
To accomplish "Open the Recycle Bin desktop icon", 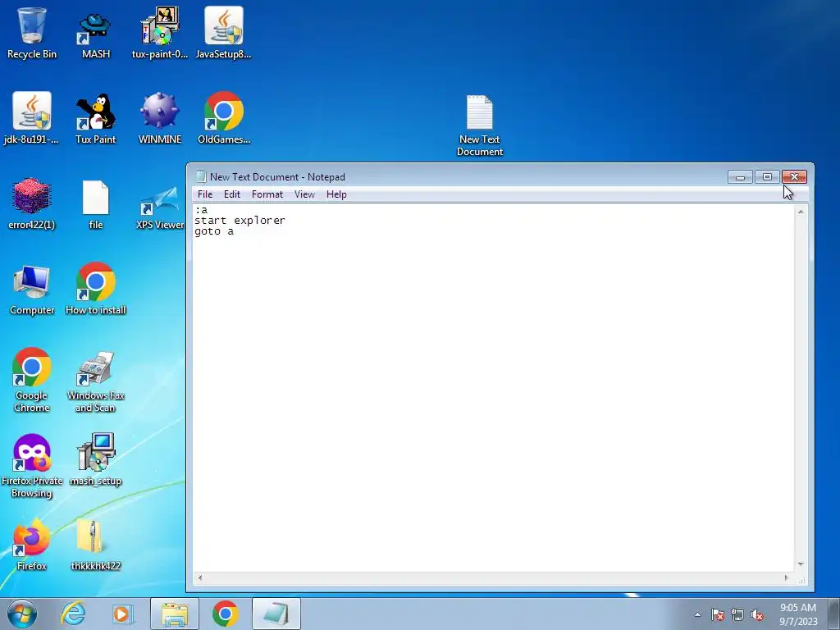I will point(32,33).
